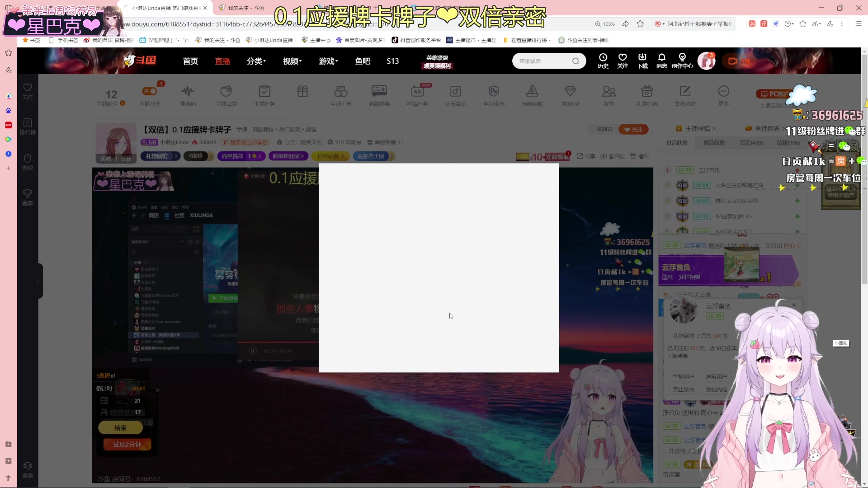868x488 pixels.
Task: Open S13 in the Douyu nav
Action: [x=393, y=61]
